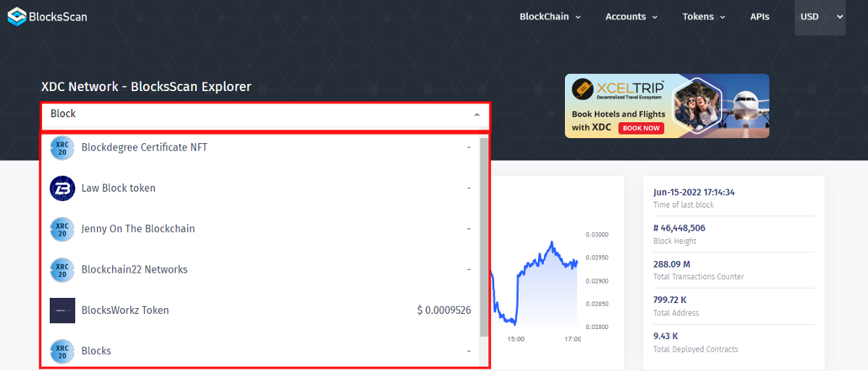
Task: Choose Blockchain22 Networks result
Action: tap(260, 270)
